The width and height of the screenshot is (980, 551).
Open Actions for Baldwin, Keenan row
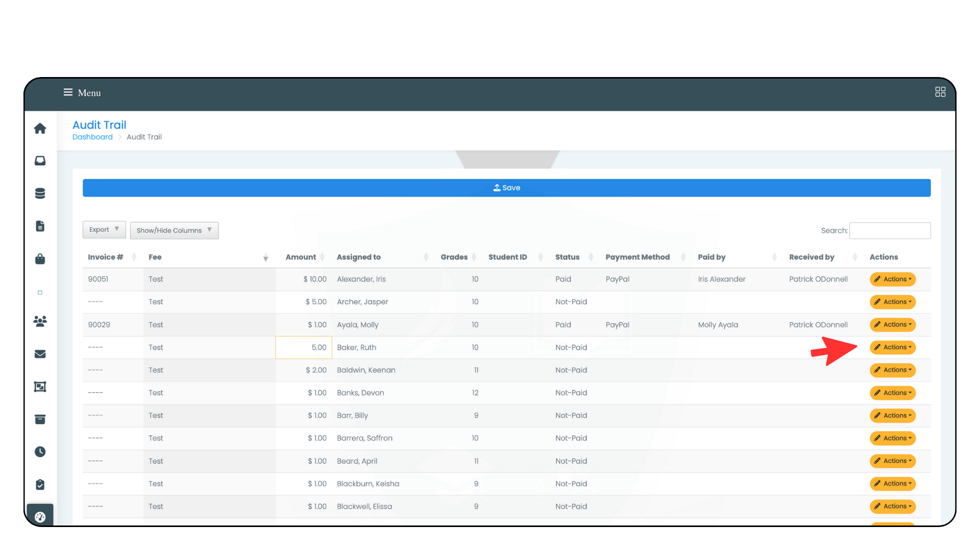[892, 370]
